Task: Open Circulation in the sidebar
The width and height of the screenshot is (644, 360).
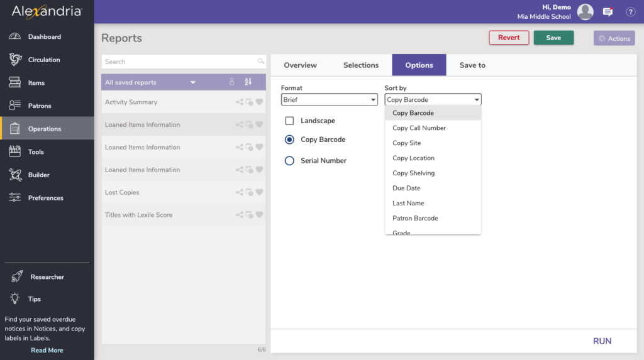Action: (44, 60)
